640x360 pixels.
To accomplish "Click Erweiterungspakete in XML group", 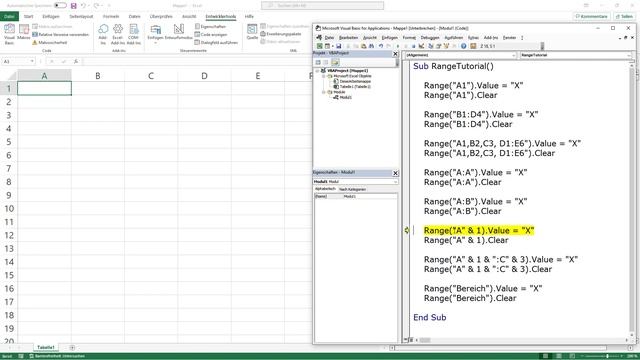I will 281,34.
